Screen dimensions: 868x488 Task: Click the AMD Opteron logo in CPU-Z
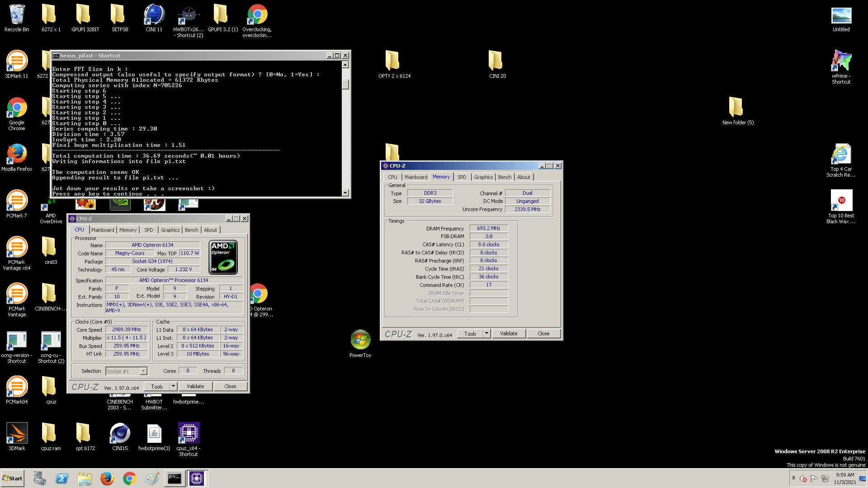tap(223, 258)
